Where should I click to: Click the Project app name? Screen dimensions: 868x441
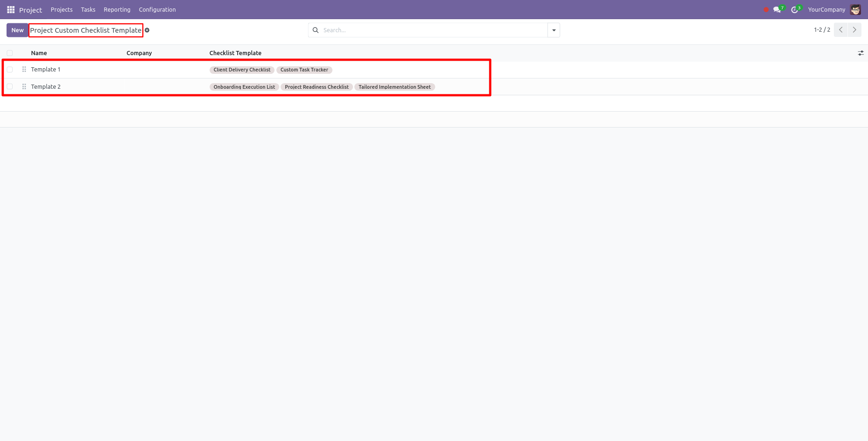coord(30,10)
